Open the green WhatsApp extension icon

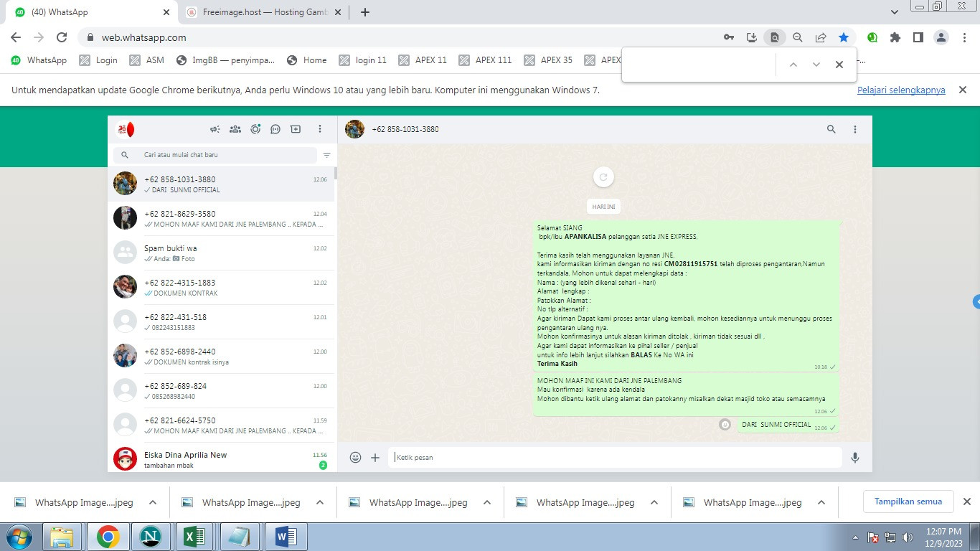[x=872, y=37]
